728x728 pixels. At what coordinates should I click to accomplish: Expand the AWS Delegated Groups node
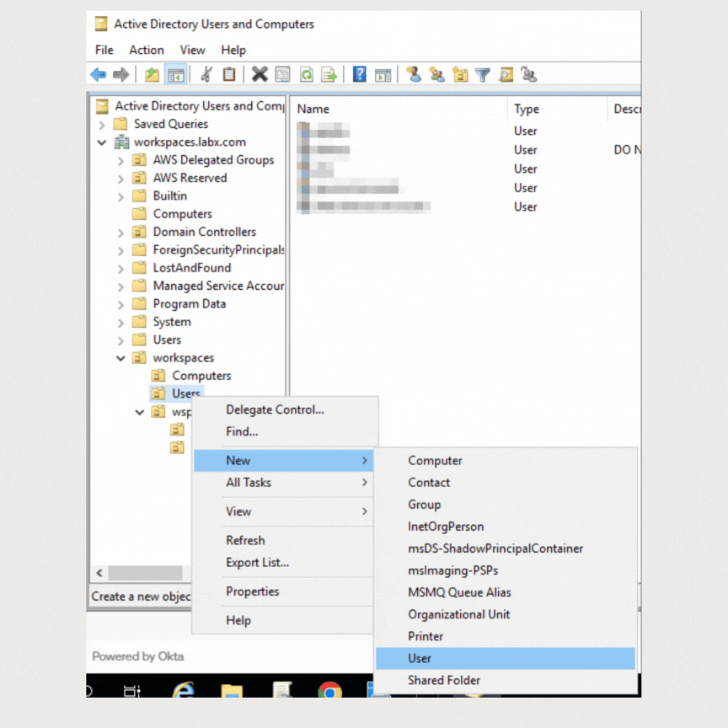click(120, 161)
